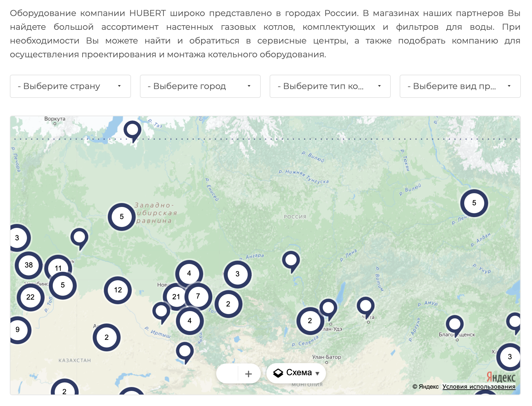
Task: Click the Яндекс logo on the map
Action: point(501,377)
